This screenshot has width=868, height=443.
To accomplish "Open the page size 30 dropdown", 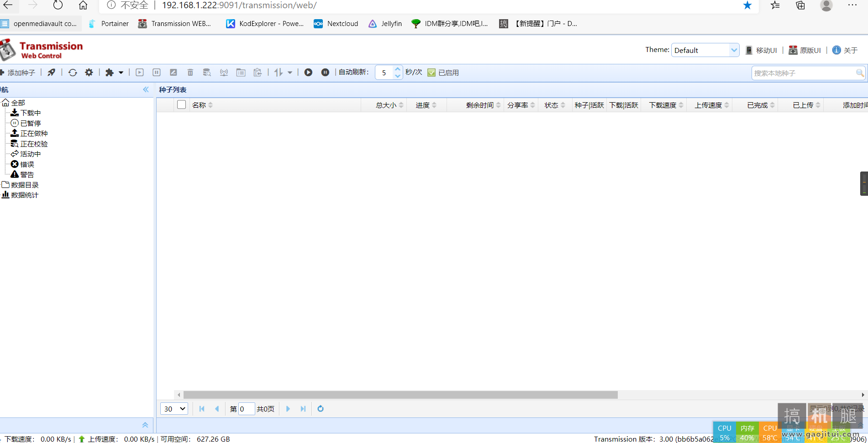I will 174,409.
